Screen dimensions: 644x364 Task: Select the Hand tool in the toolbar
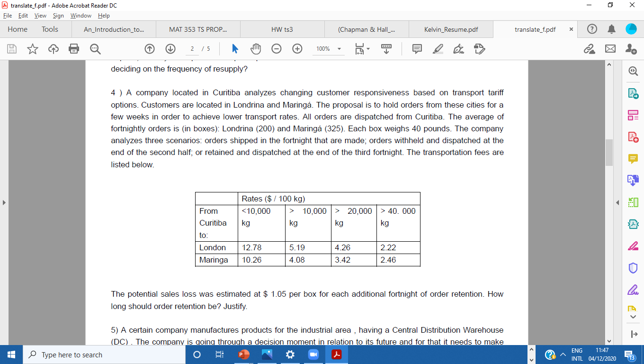point(256,49)
